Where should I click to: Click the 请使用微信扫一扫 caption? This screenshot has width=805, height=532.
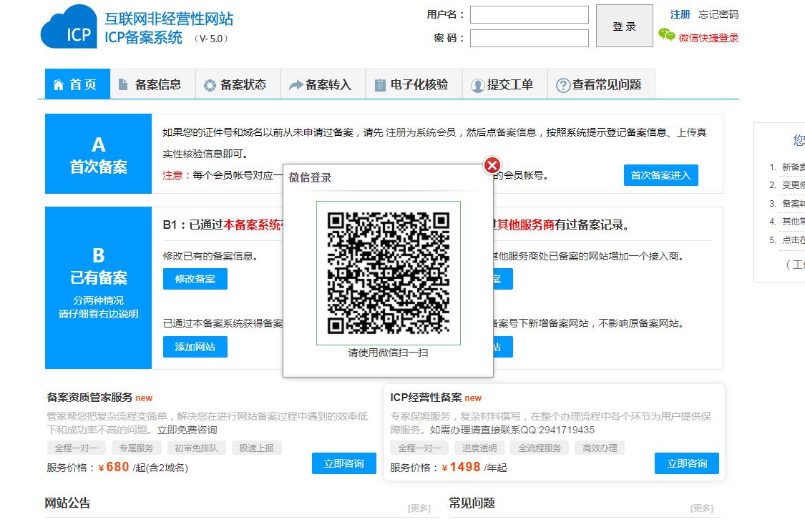tap(388, 353)
